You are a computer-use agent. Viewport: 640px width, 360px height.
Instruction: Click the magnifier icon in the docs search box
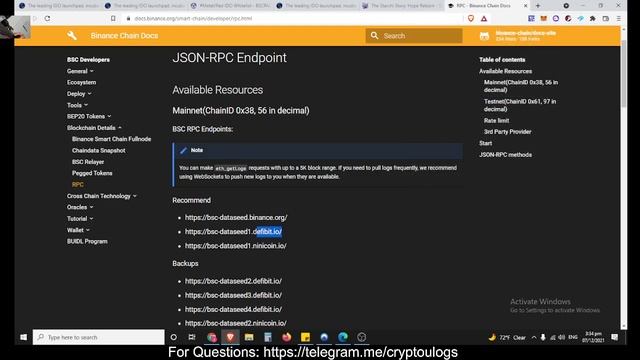point(374,36)
